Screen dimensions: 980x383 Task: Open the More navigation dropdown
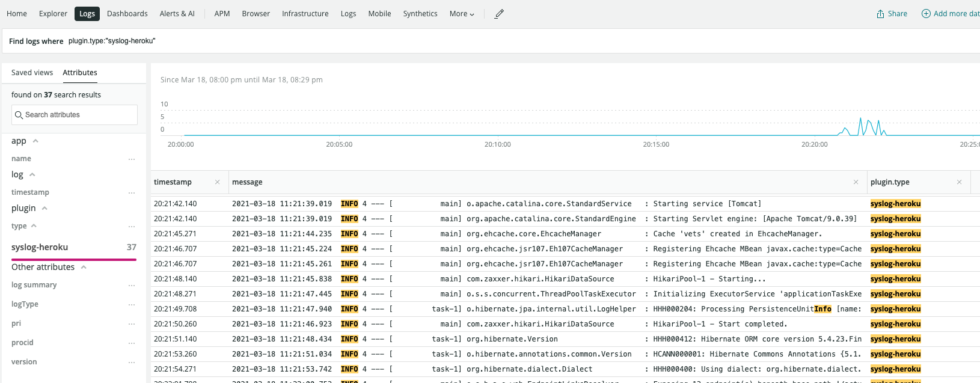tap(462, 14)
